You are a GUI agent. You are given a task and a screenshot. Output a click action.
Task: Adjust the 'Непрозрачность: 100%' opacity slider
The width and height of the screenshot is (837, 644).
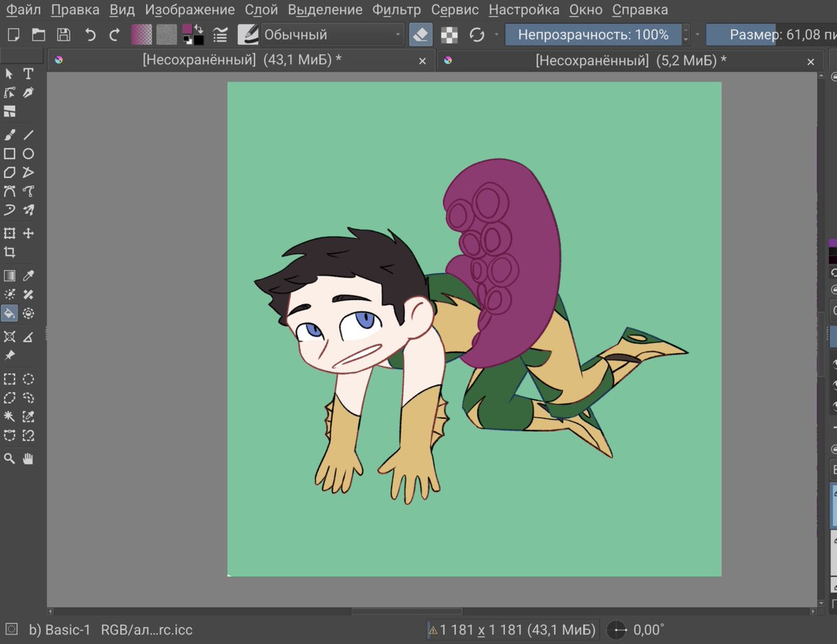coord(593,34)
